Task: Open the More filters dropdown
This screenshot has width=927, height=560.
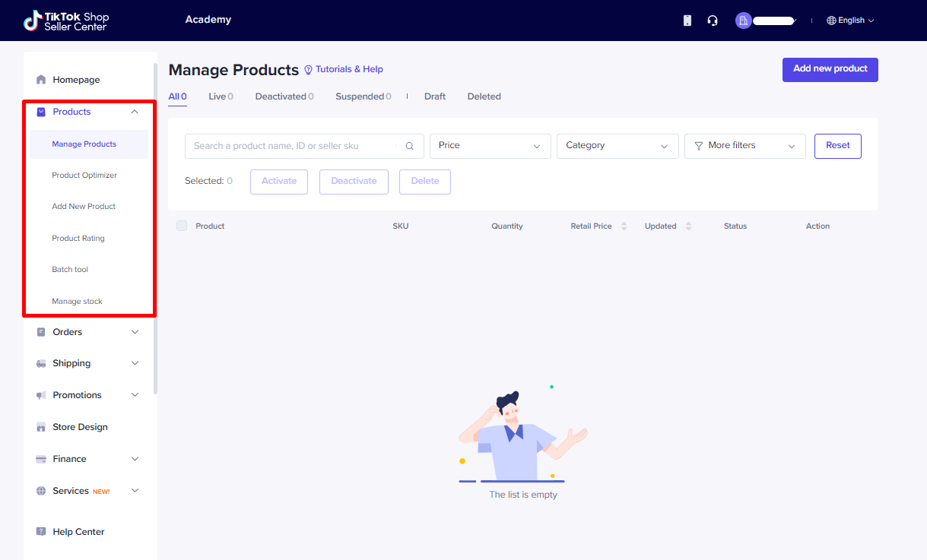Action: click(744, 145)
